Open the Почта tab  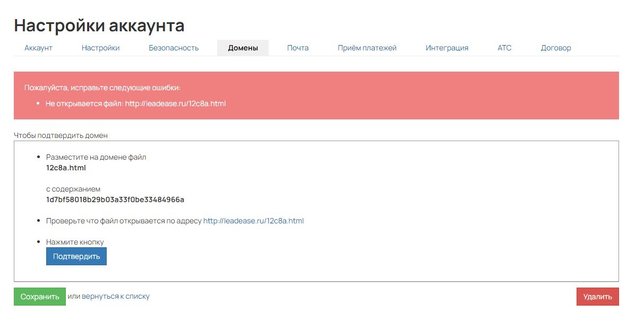pyautogui.click(x=298, y=48)
